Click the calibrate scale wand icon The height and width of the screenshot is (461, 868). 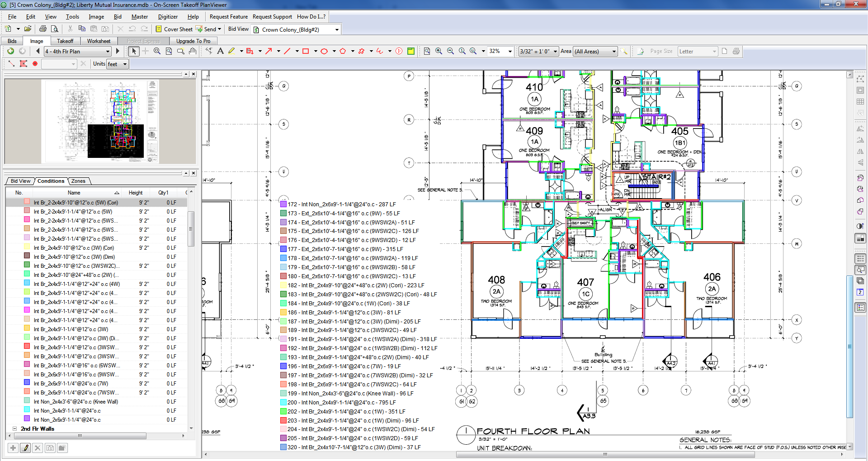point(624,51)
